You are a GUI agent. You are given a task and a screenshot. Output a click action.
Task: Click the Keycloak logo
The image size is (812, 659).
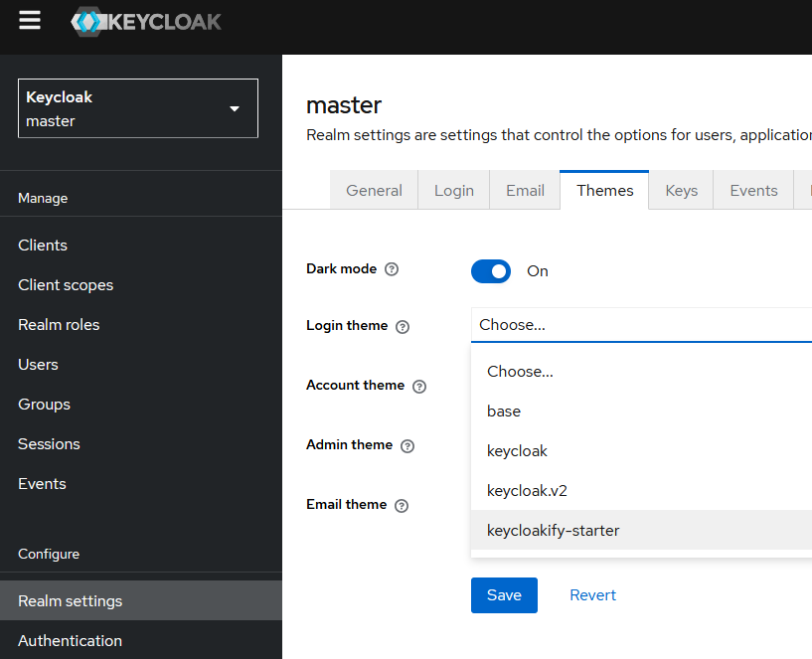pos(146,22)
